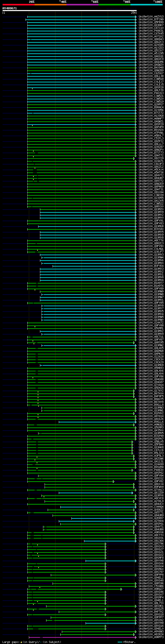Select hit UniRef100_C0LEJ7

click(151, 82)
